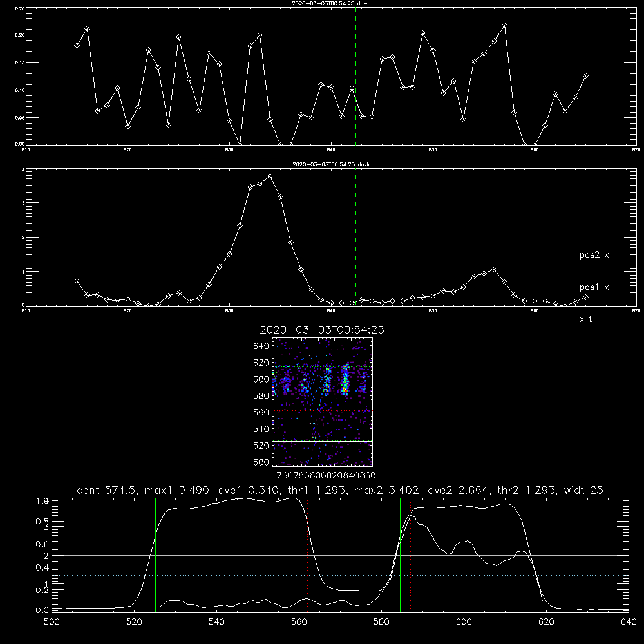Click the '500' x-axis label of bottom plot

coord(52,622)
